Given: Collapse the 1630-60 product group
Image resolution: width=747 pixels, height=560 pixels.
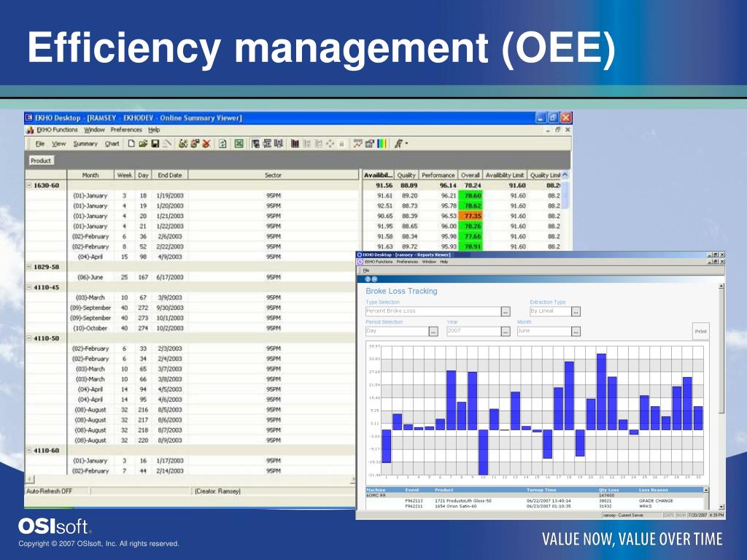Looking at the screenshot, I should coord(29,185).
